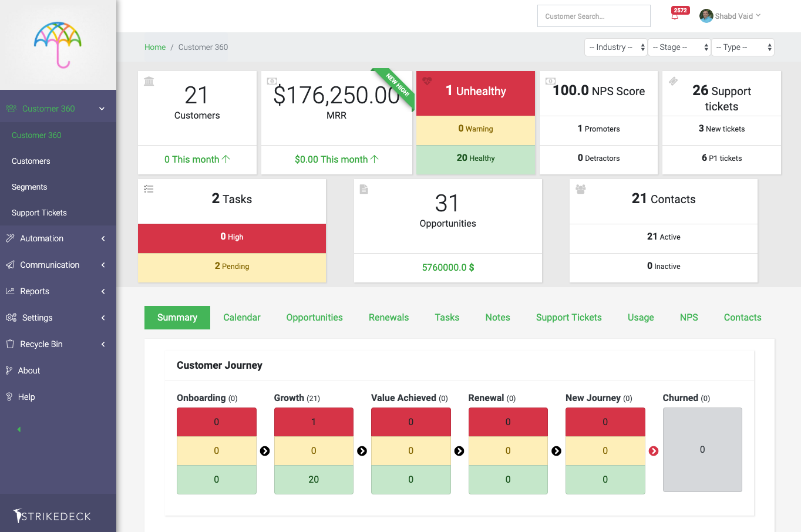Click the arrow between Onboarding and Growth
This screenshot has height=532, width=801.
(x=265, y=451)
